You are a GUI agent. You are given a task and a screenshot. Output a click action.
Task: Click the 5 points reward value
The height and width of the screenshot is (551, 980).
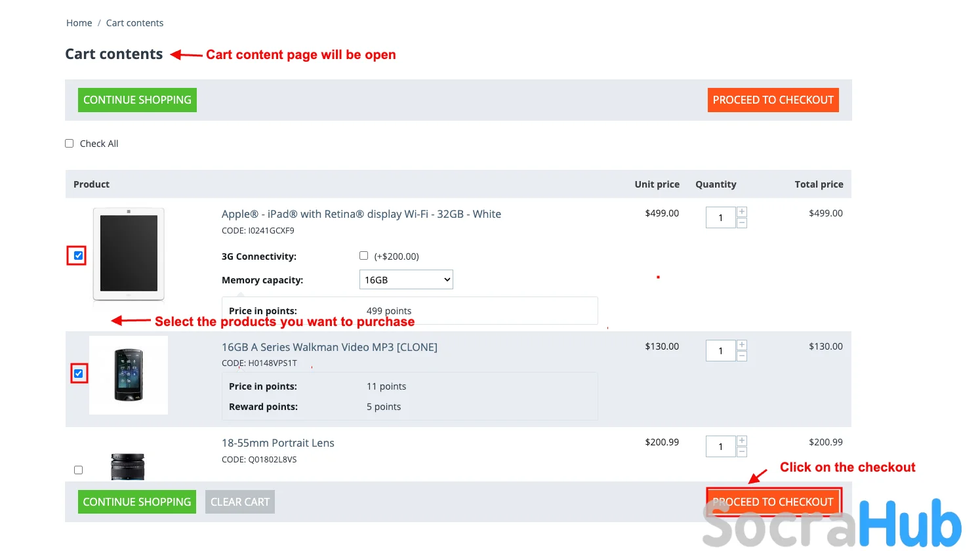[384, 407]
